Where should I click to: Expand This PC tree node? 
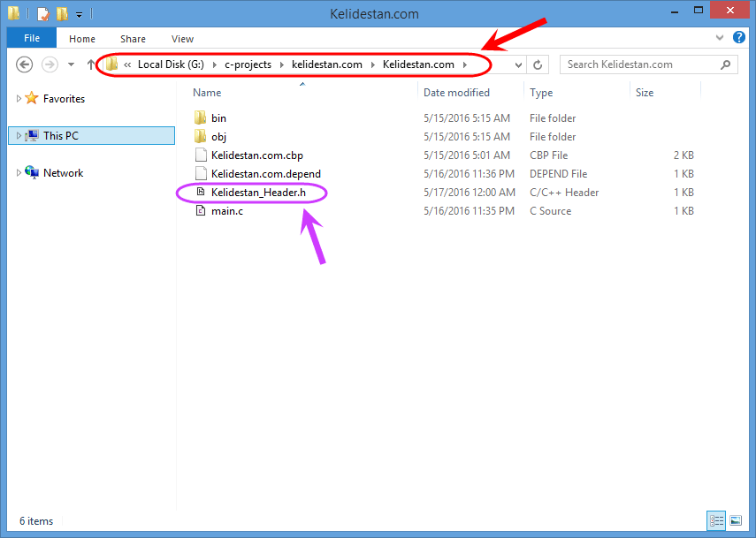19,135
